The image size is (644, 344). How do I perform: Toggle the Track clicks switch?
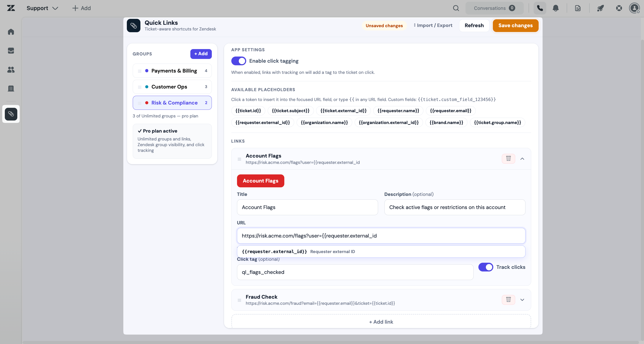point(485,267)
